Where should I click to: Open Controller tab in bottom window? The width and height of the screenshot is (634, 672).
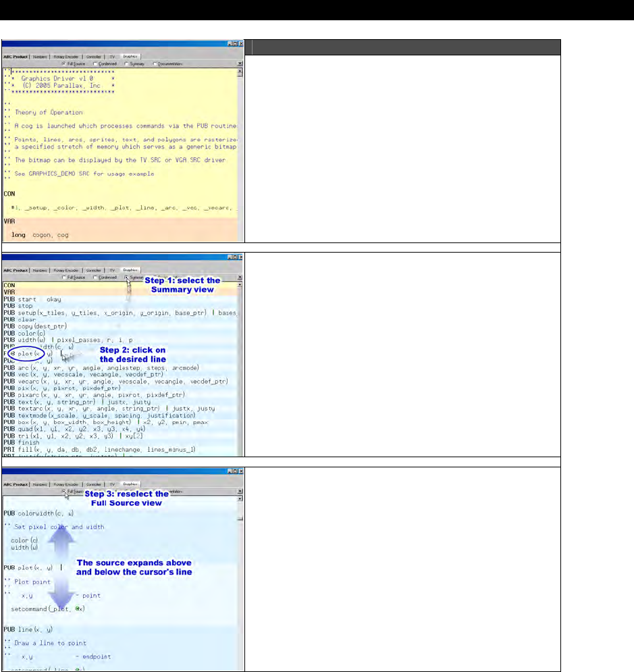coord(93,484)
